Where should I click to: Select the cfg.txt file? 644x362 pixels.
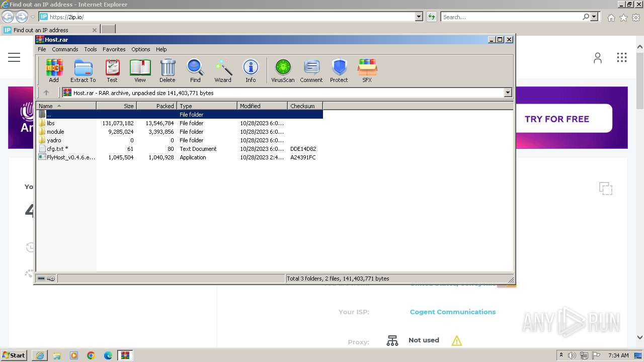[179, 149]
